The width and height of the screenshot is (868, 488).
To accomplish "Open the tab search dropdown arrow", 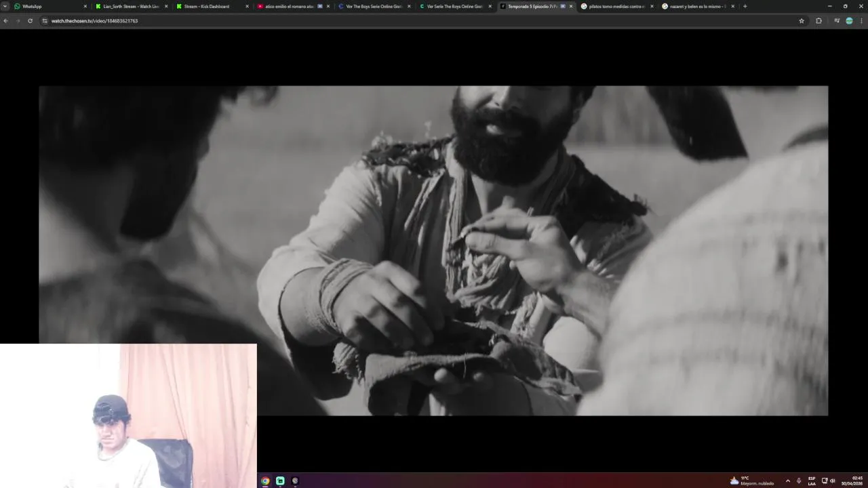I will [5, 6].
